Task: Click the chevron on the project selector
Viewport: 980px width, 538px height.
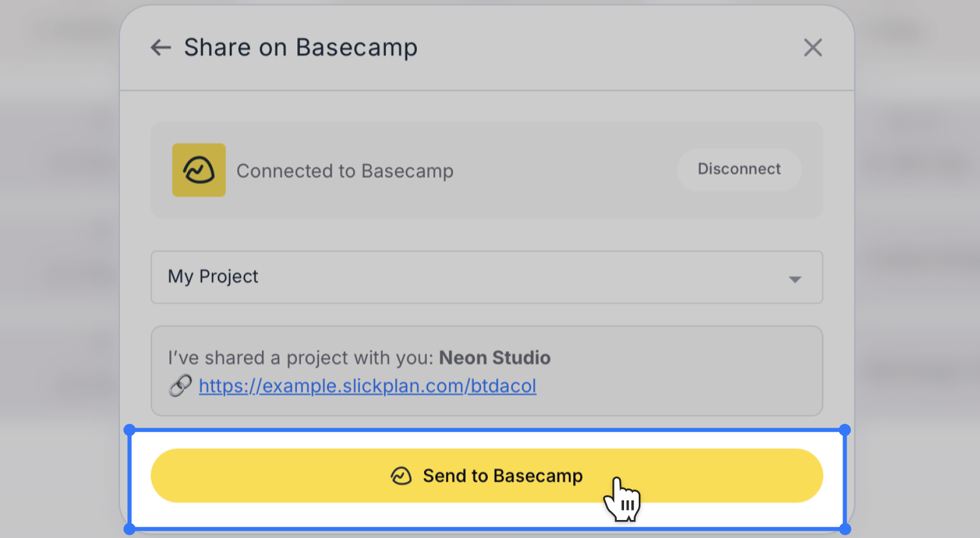Action: (x=795, y=277)
